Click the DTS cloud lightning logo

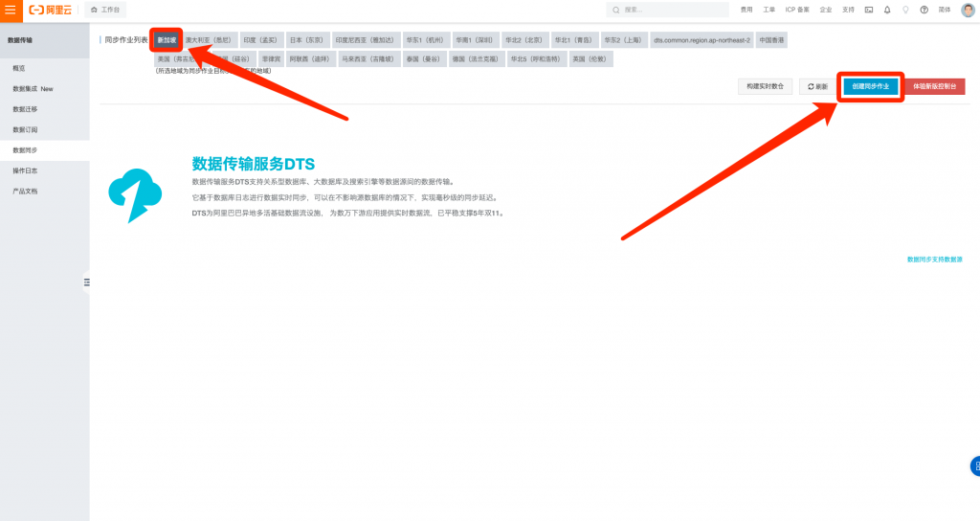(x=135, y=195)
